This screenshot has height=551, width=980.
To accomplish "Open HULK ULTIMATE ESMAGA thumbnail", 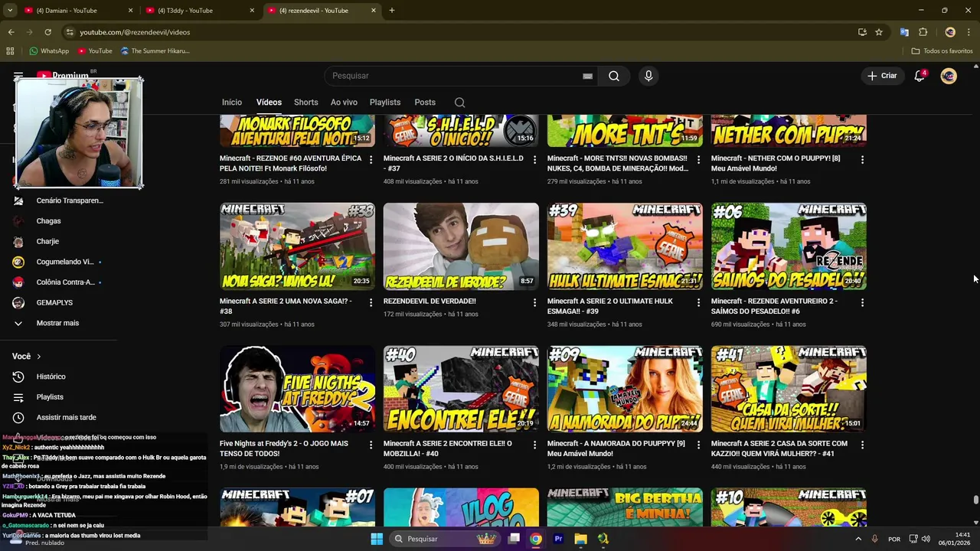I will coord(625,246).
